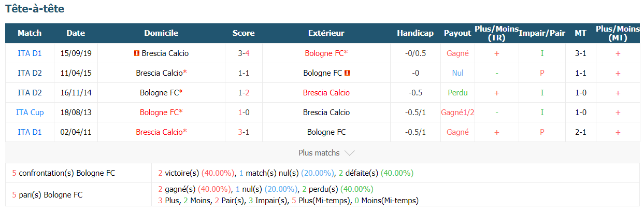Viewport: 644px width, 211px height.
Task: Click the Payout column header
Action: pyautogui.click(x=457, y=33)
